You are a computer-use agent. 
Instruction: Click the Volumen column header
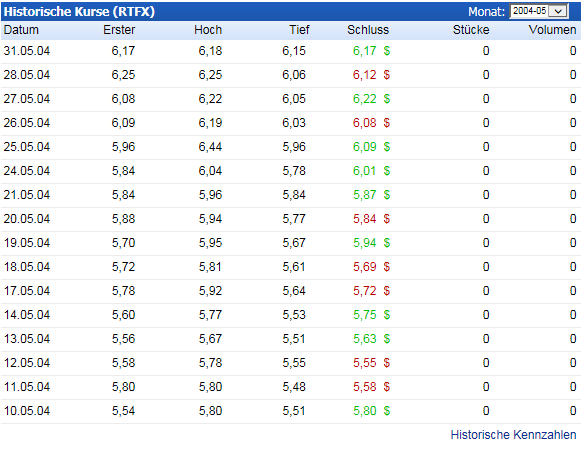552,30
